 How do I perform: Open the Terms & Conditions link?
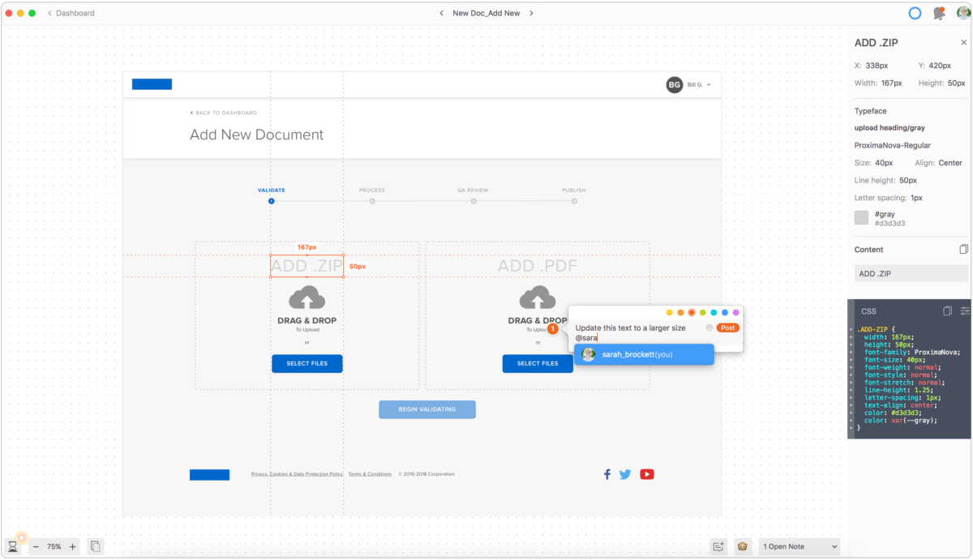[x=370, y=474]
